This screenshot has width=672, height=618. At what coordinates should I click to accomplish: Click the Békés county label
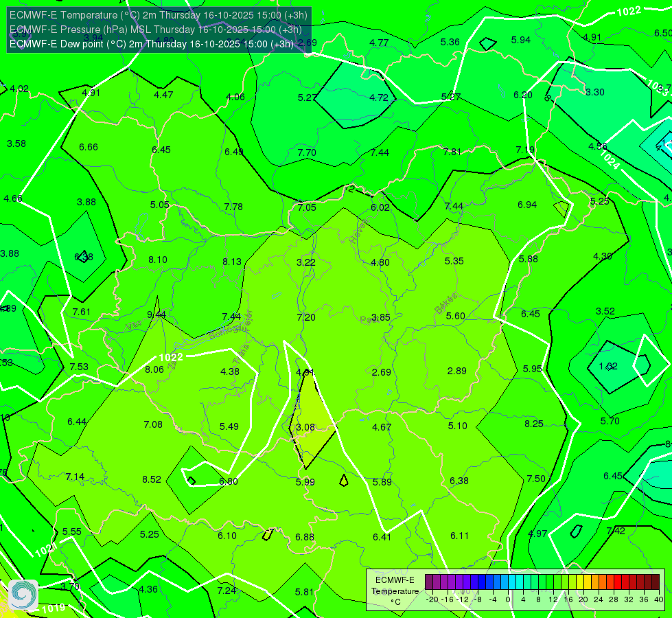point(445,304)
